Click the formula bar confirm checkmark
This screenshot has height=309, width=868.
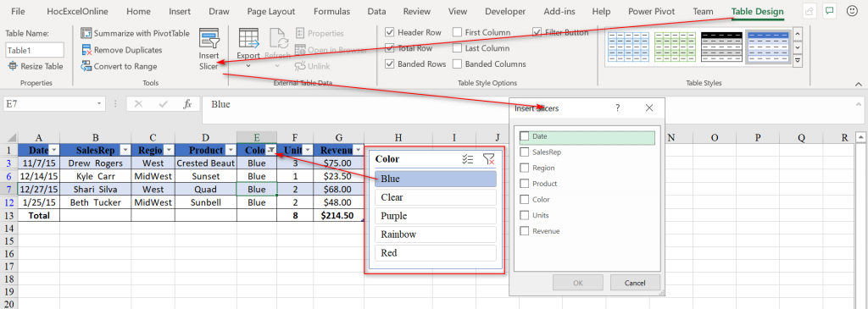[163, 104]
